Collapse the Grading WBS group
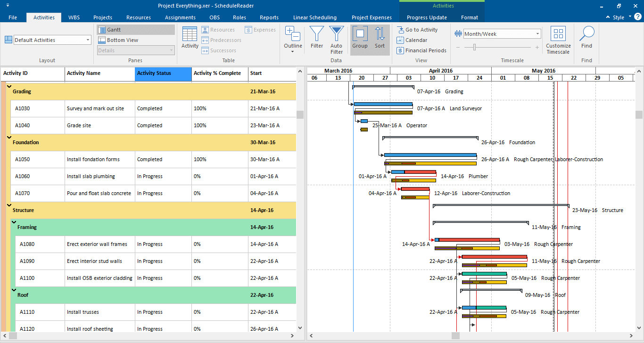 (8, 86)
